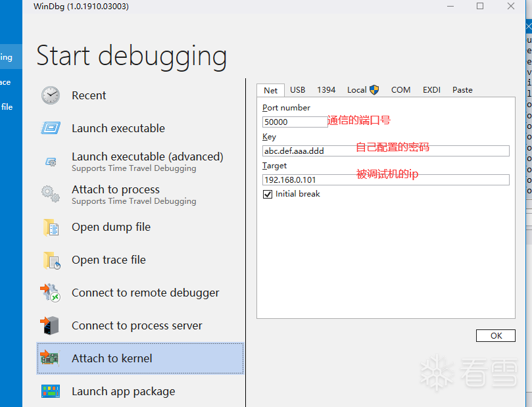The image size is (532, 407).
Task: Click the Attach to kernel network card icon
Action: point(49,358)
